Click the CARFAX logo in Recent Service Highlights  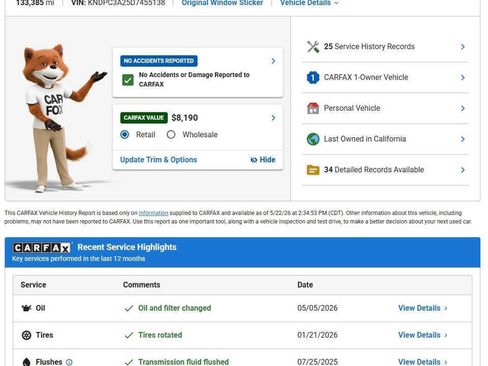pyautogui.click(x=42, y=248)
